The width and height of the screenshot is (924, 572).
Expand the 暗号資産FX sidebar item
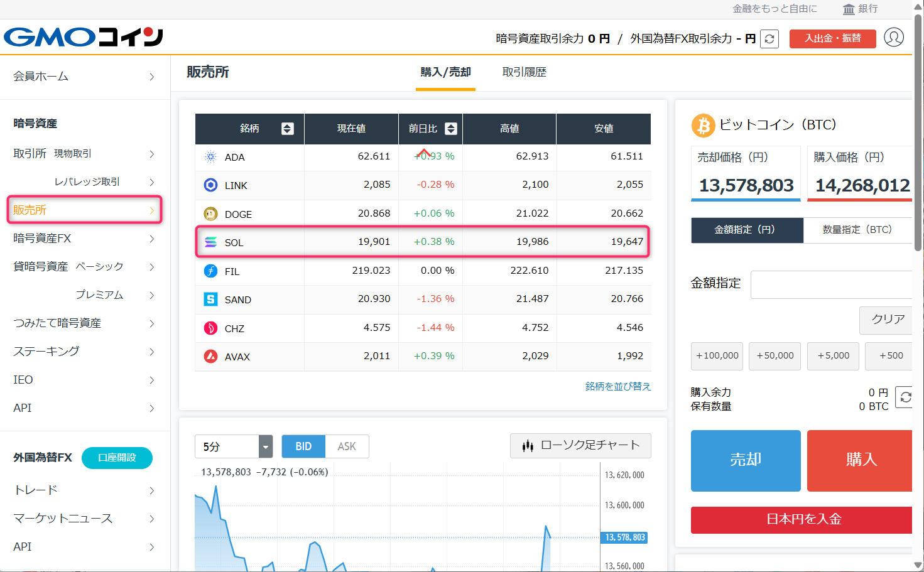84,239
